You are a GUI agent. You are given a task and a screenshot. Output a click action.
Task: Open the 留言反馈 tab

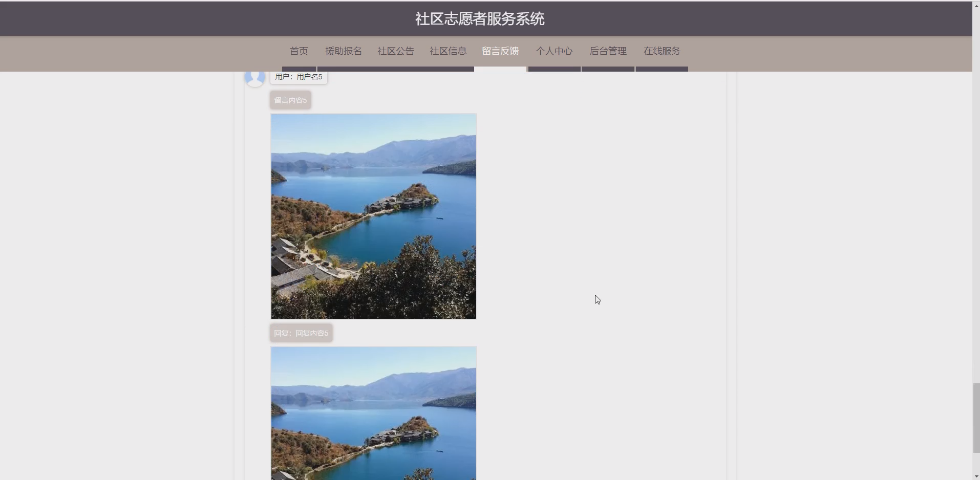[500, 51]
